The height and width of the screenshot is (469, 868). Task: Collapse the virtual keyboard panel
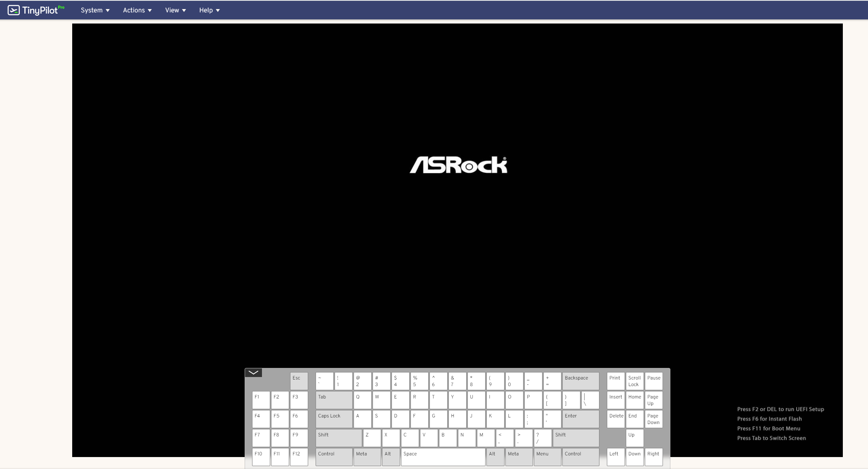[x=253, y=372]
